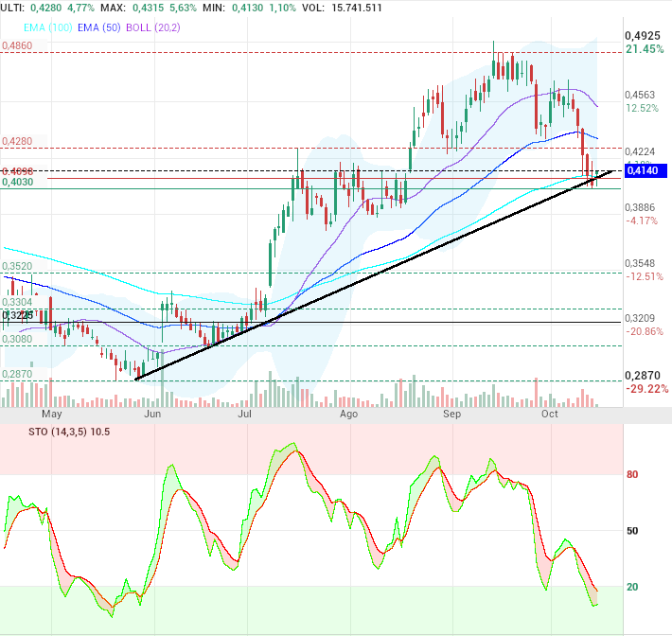Click the 0,3520 green level label

17,267
